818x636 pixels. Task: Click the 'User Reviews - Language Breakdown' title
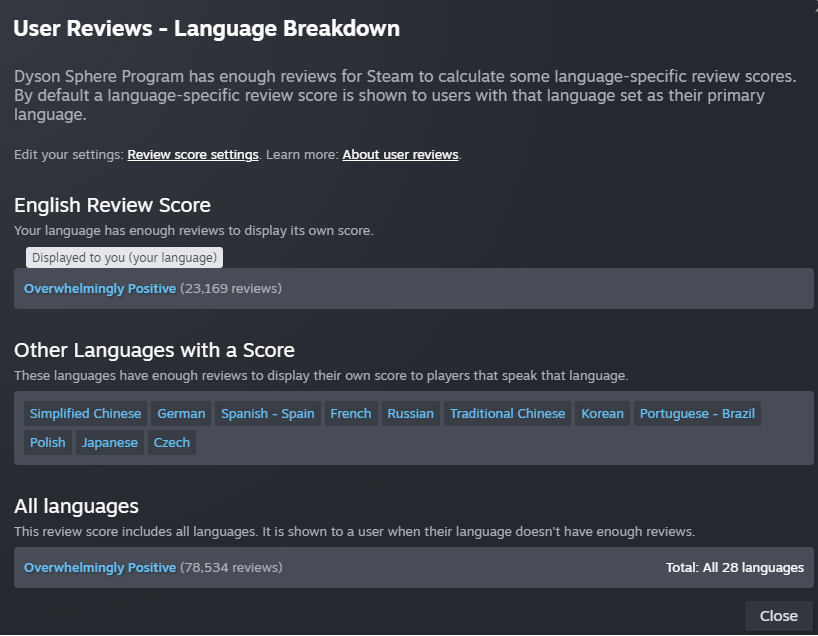pos(207,29)
